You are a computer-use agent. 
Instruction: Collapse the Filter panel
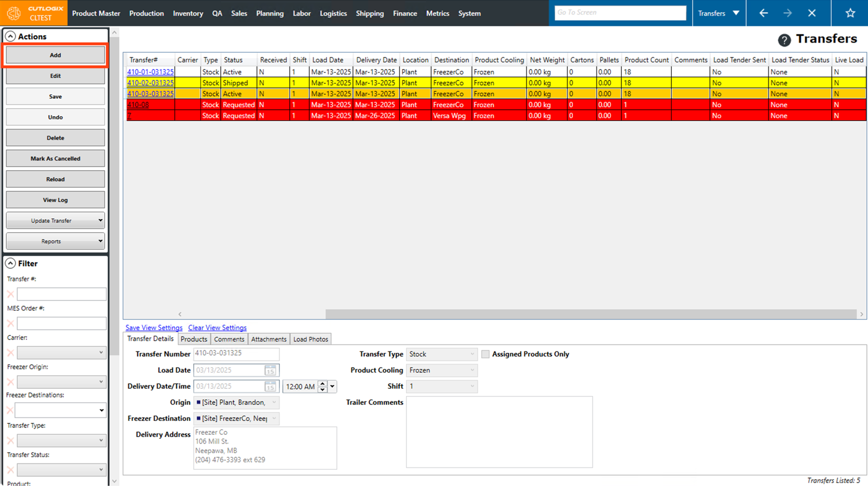(x=10, y=263)
